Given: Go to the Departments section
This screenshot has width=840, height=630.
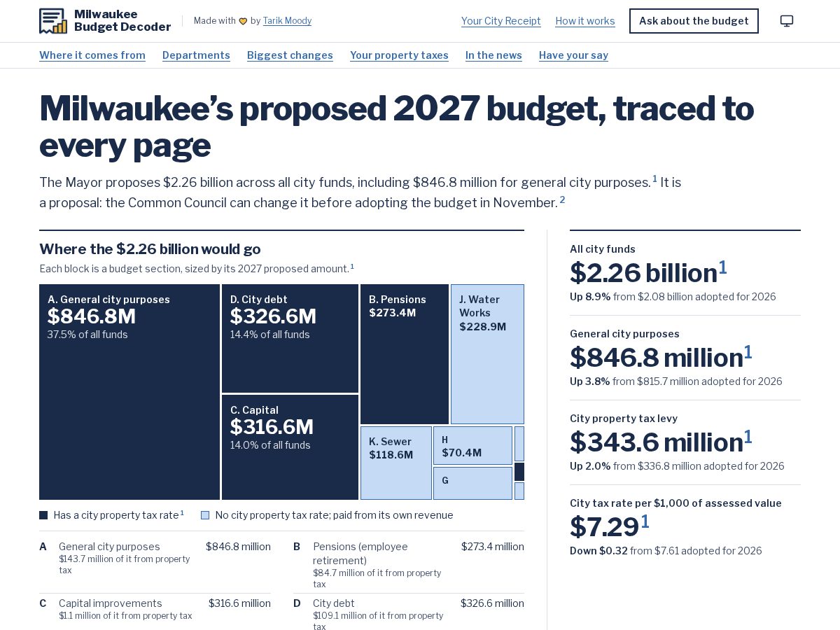Looking at the screenshot, I should pyautogui.click(x=196, y=55).
